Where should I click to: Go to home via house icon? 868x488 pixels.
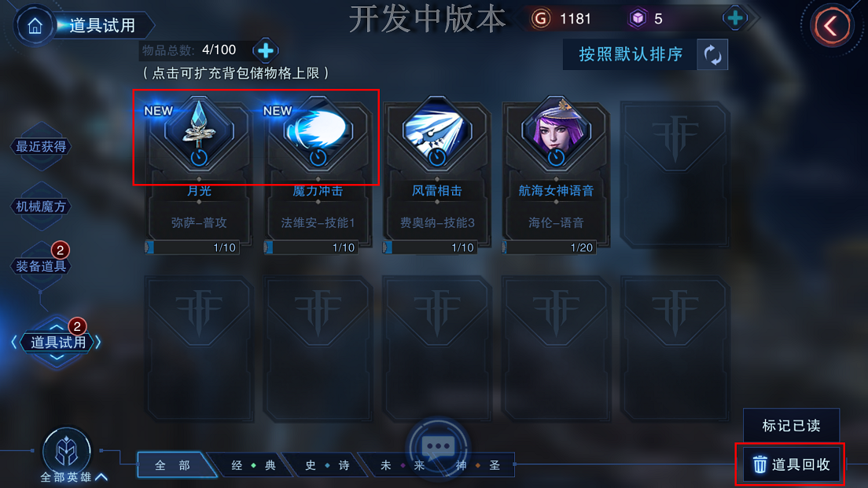point(35,25)
